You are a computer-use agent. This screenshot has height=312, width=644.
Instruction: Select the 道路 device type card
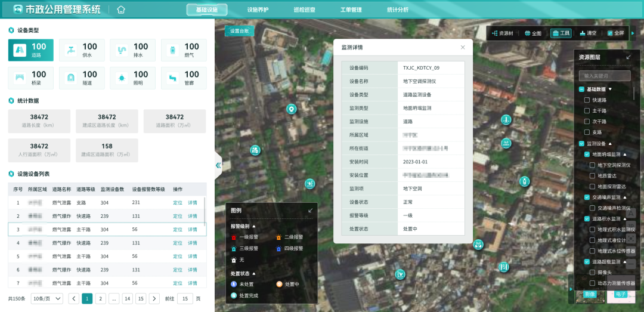(x=31, y=50)
